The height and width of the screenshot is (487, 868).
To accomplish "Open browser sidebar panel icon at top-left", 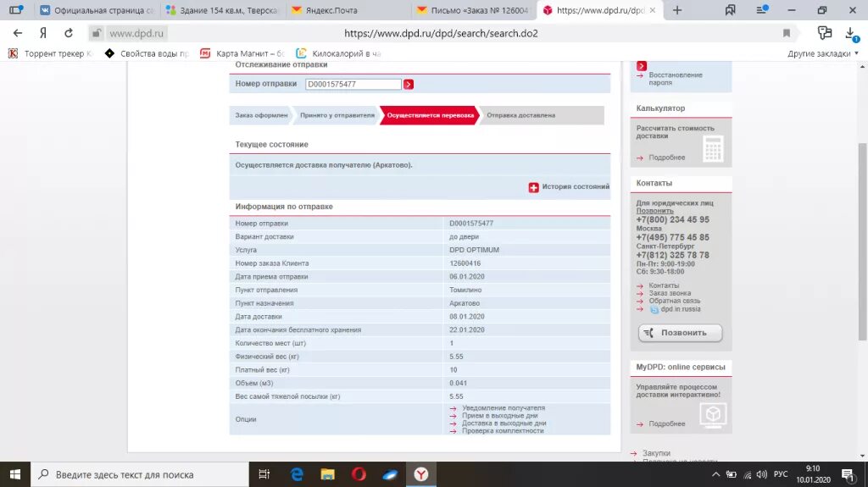I will click(x=16, y=10).
